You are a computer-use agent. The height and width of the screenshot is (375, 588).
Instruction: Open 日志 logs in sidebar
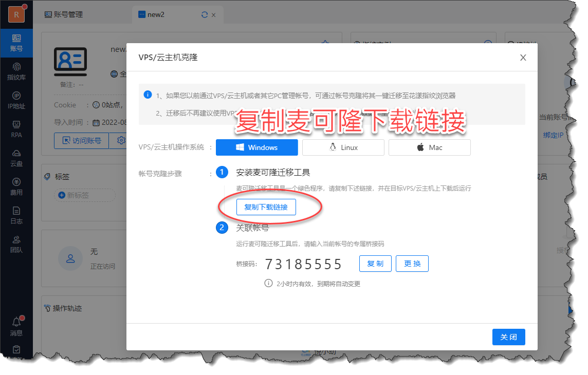pyautogui.click(x=16, y=215)
